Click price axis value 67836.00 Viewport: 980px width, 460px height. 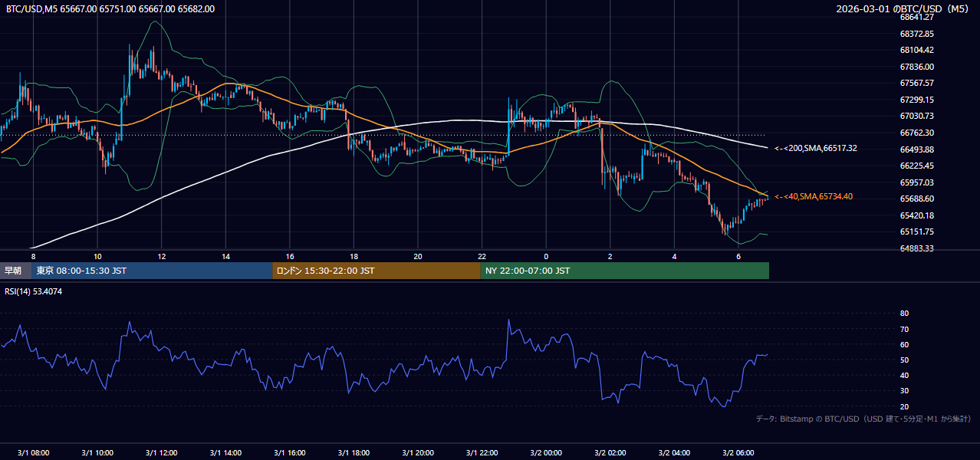(916, 67)
